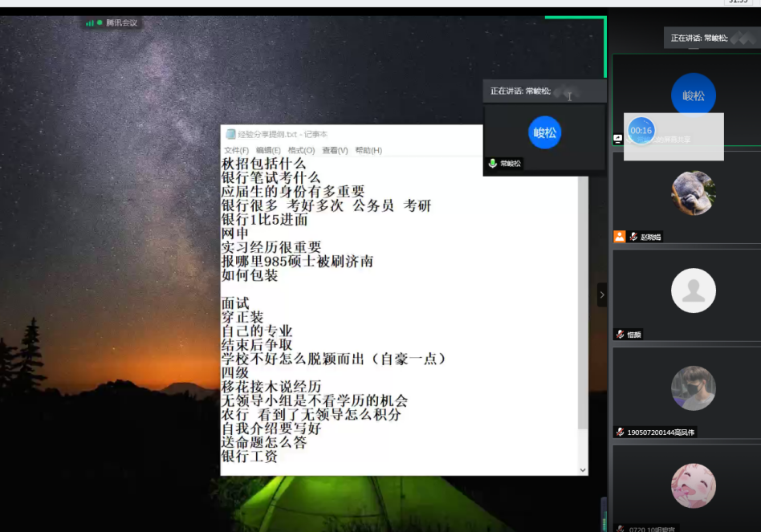Click the orange host badge icon
This screenshot has width=761, height=532.
click(619, 237)
